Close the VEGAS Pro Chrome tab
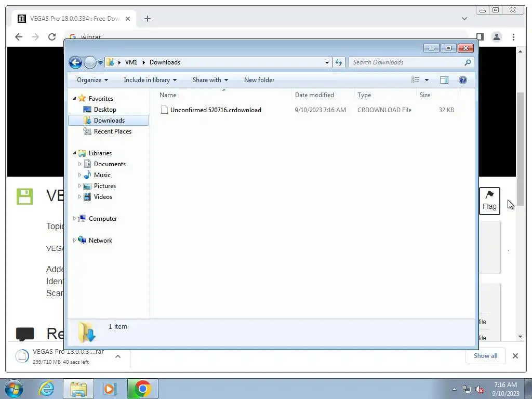 (x=128, y=19)
